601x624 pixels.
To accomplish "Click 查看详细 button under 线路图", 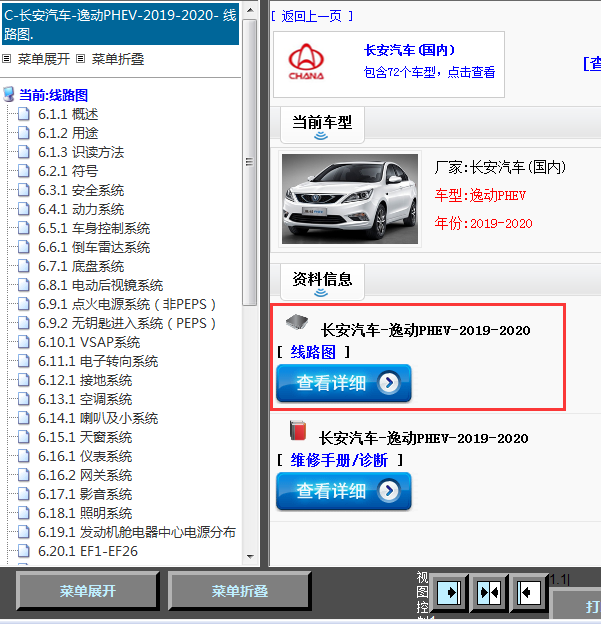I will coord(344,383).
